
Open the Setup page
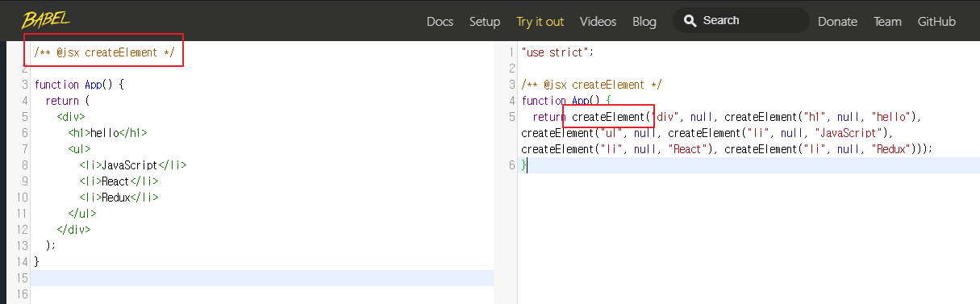click(x=485, y=22)
